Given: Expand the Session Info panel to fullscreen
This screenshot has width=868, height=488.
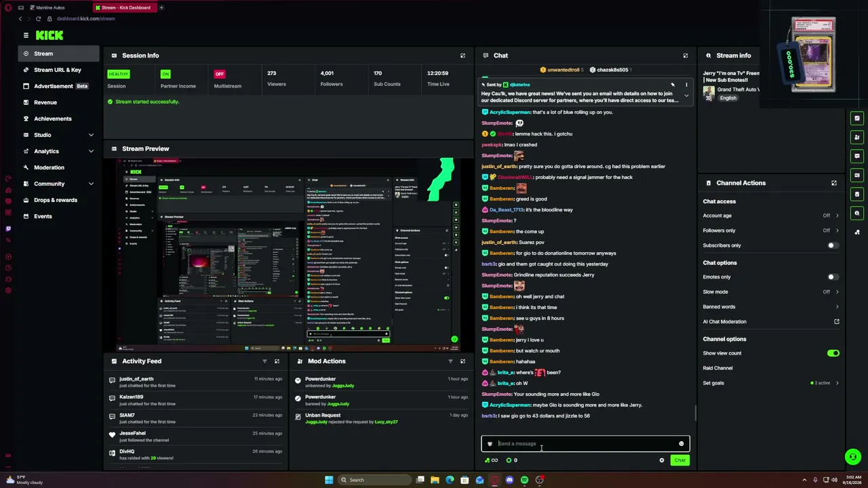Looking at the screenshot, I should tap(462, 56).
